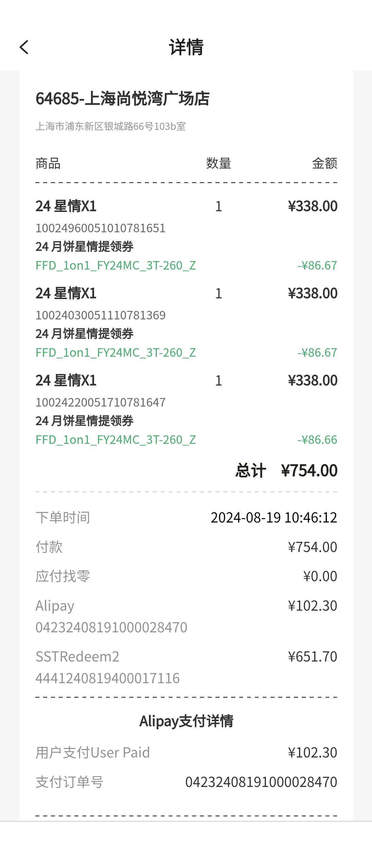372x868 pixels.
Task: Tap the store address 银城路66号103b室
Action: coord(111,126)
